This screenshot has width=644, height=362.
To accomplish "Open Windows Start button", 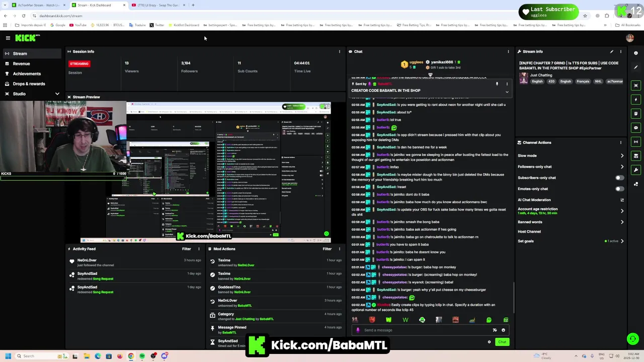I will pos(8,356).
